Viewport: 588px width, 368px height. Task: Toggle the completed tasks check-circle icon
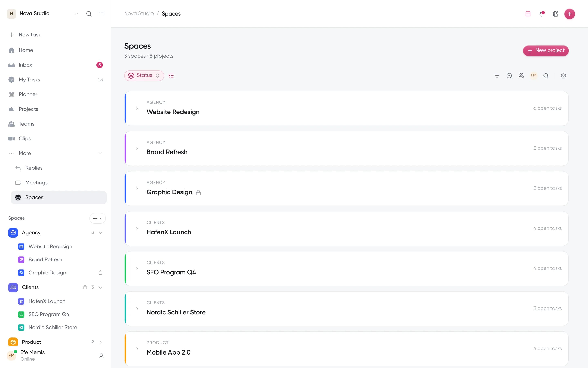(x=509, y=76)
